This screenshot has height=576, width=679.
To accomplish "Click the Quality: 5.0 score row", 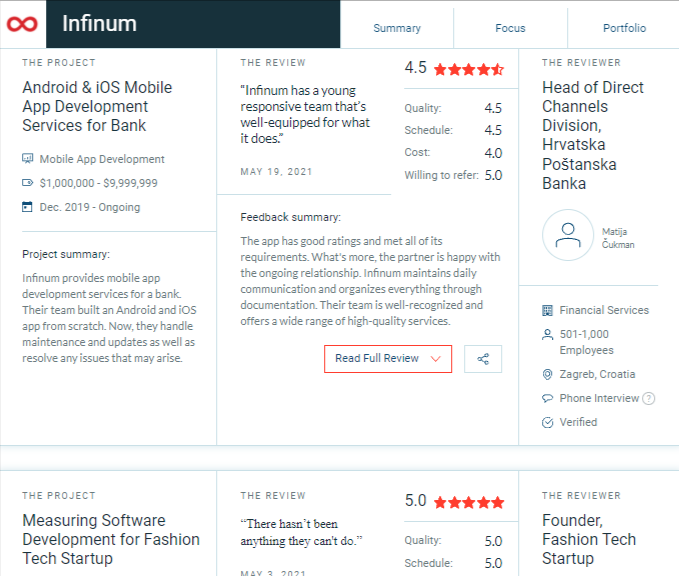I will pyautogui.click(x=453, y=540).
